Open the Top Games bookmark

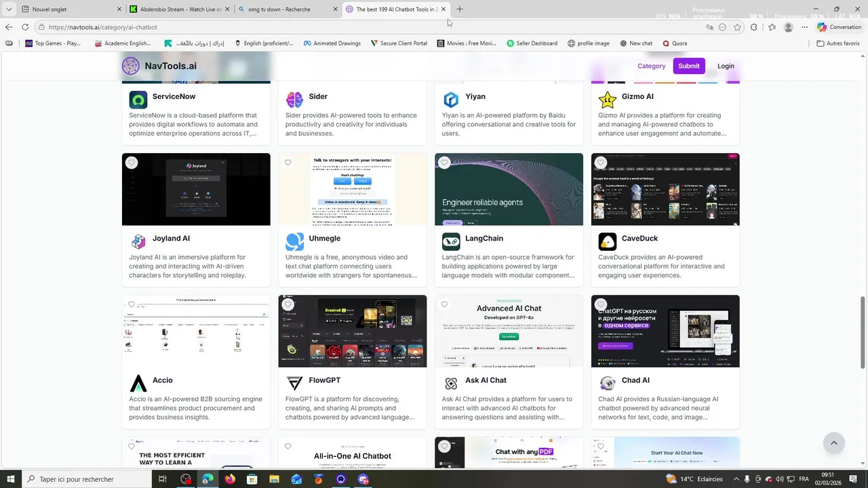(53, 43)
